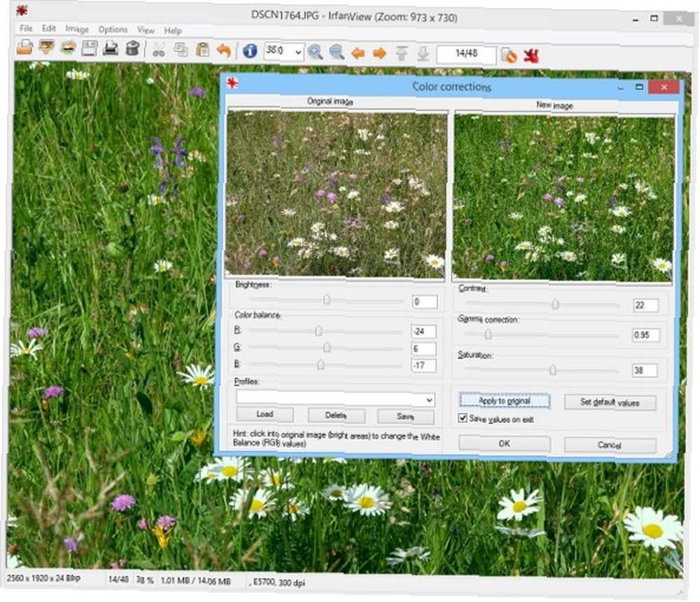
Task: Open file using the folder toolbar icon
Action: coord(24,48)
